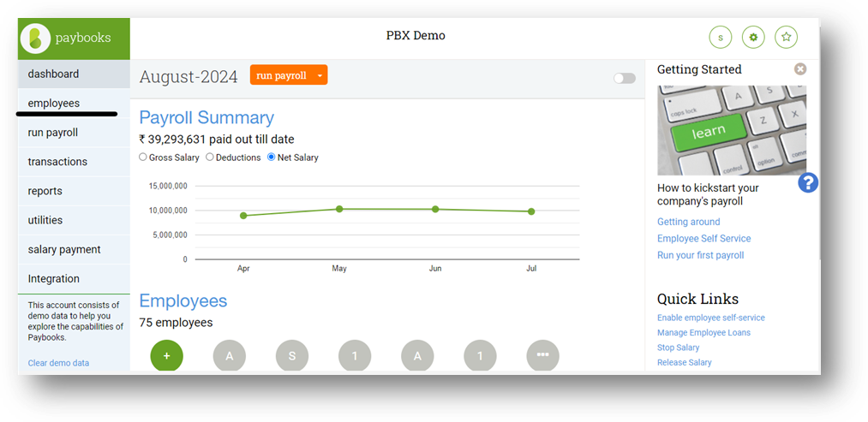Image resolution: width=868 pixels, height=422 pixels.
Task: Open utilities in the sidebar
Action: coord(75,220)
